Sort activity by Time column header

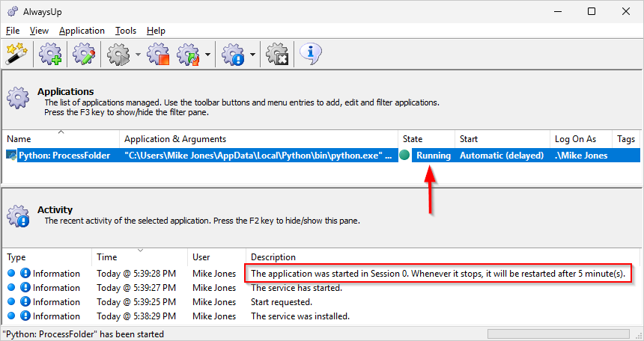(139, 257)
